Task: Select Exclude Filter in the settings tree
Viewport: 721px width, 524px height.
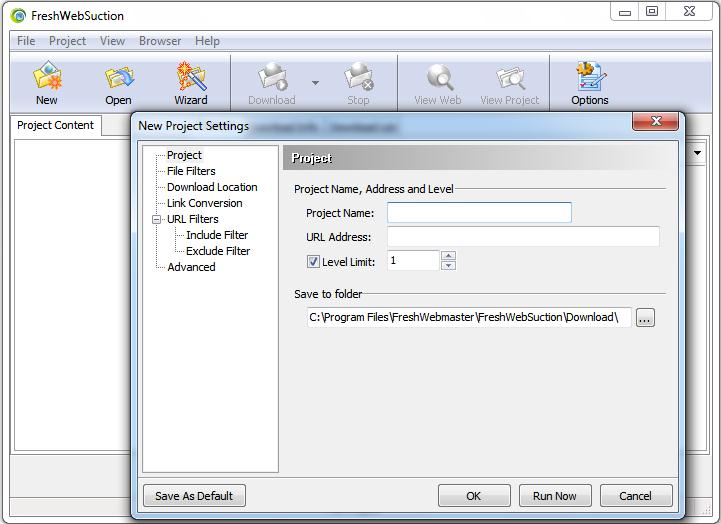Action: tap(218, 251)
